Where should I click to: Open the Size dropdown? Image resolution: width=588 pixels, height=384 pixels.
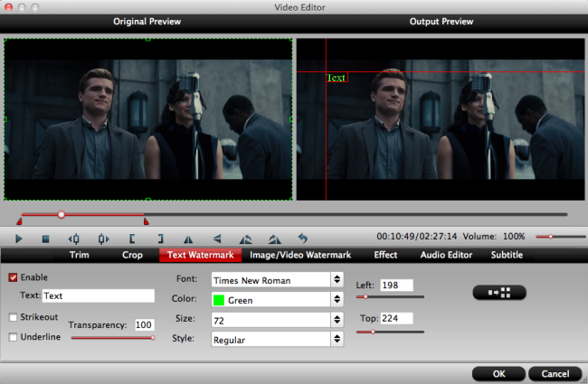[x=277, y=320]
